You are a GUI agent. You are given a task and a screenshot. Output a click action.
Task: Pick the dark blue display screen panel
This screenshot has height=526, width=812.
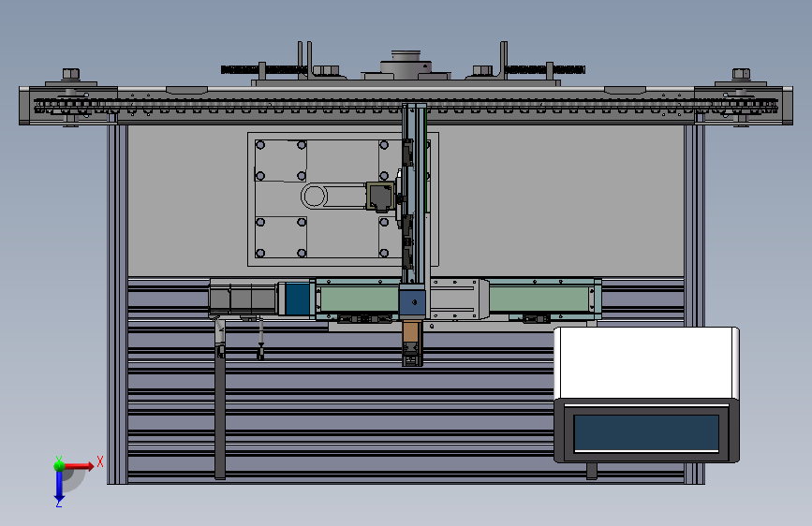tap(646, 432)
